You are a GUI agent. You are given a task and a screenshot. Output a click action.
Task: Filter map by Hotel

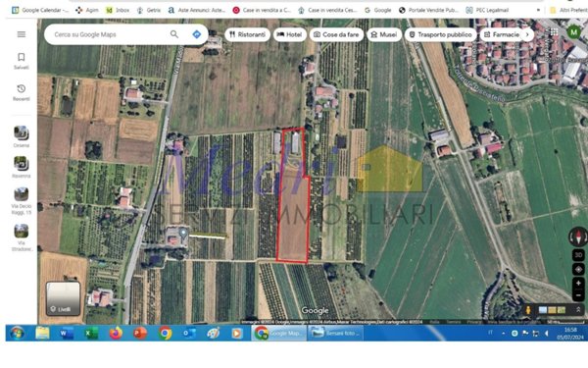289,34
